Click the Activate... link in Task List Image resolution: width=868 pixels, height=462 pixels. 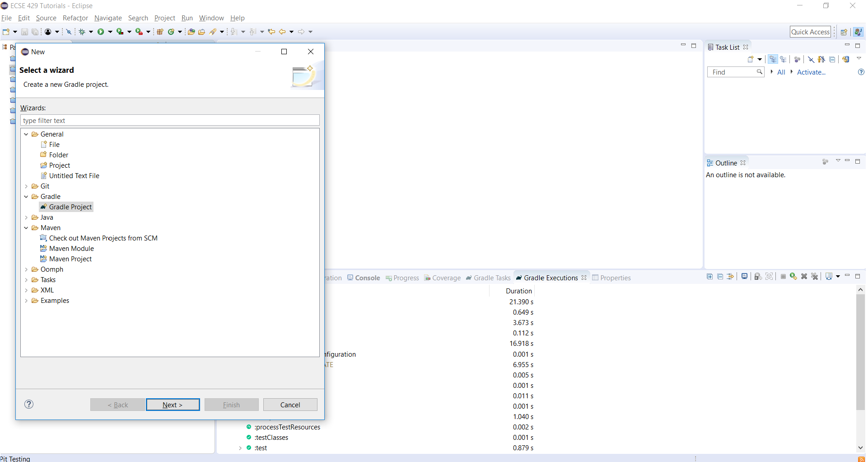click(x=811, y=72)
